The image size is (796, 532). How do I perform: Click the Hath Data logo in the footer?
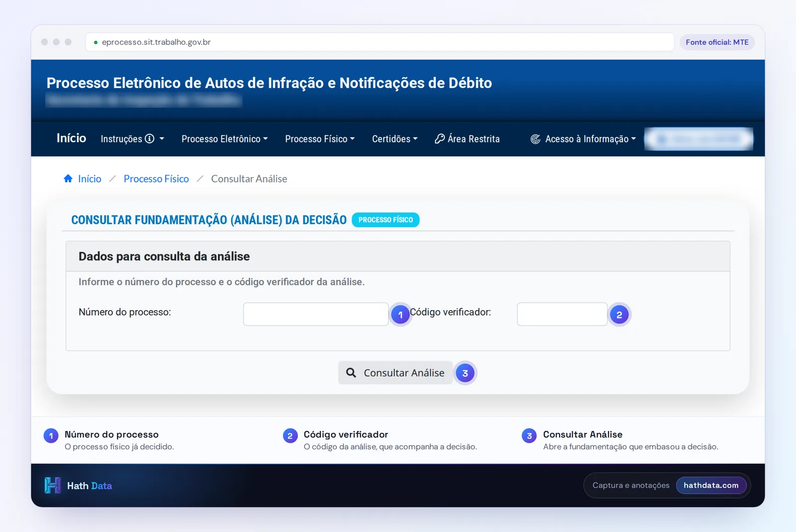pyautogui.click(x=52, y=485)
